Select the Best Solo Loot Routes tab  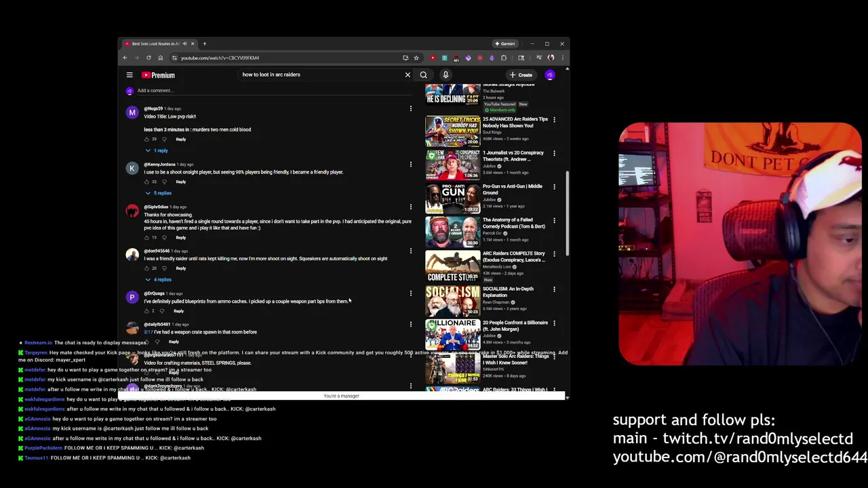155,44
